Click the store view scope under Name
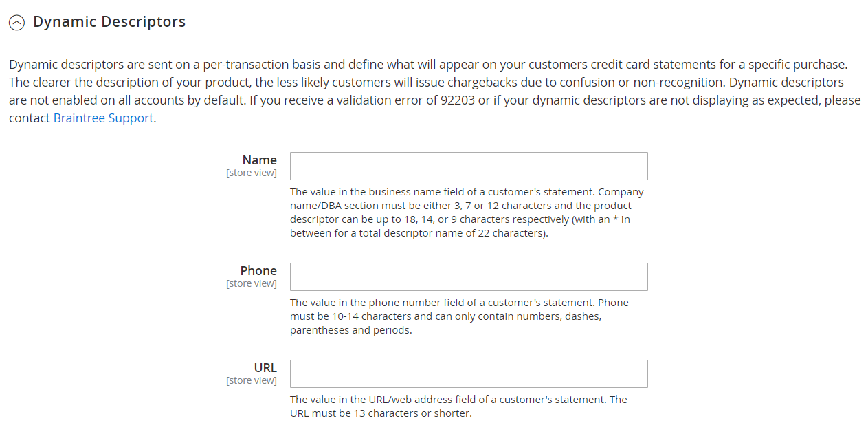Screen dimensions: 868x434 click(252, 173)
